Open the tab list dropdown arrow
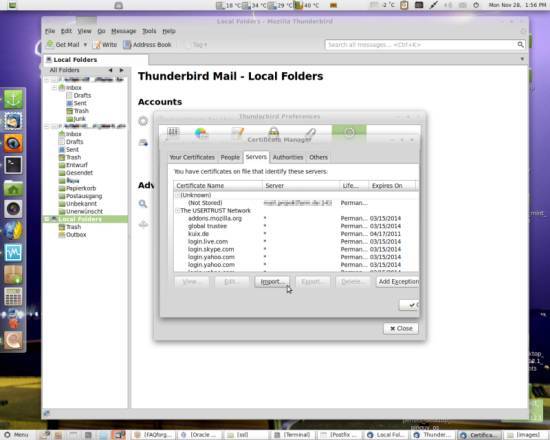 point(522,59)
